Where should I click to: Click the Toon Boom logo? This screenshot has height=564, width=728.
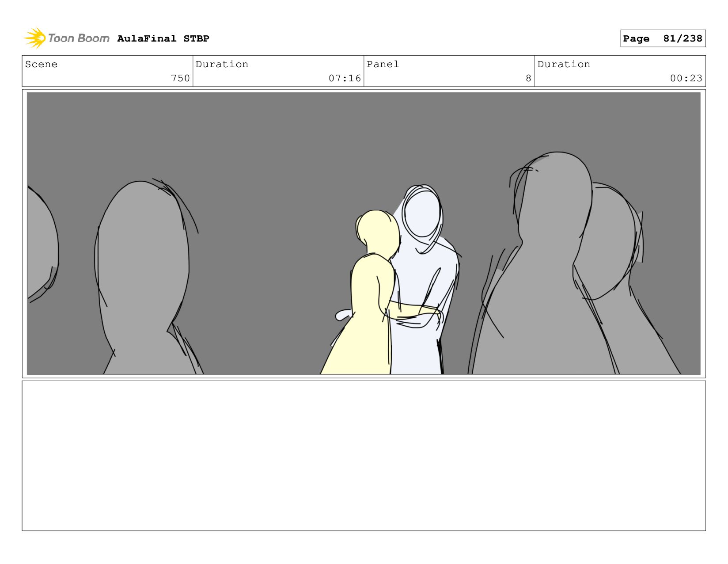click(66, 38)
